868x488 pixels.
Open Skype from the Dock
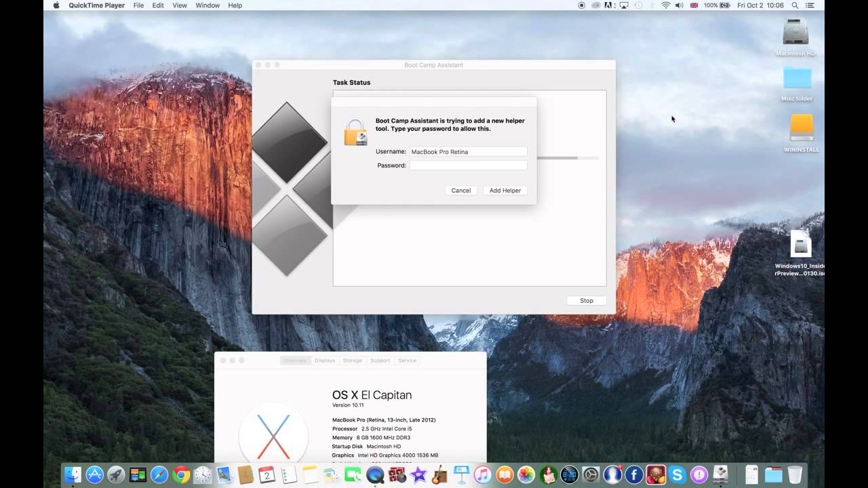tap(677, 474)
